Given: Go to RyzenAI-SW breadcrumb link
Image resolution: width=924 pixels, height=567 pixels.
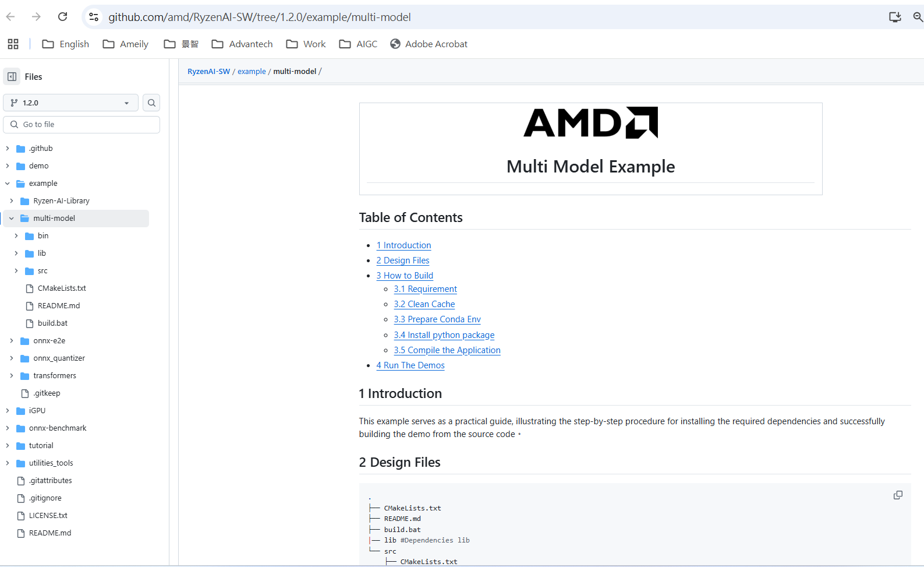Looking at the screenshot, I should (x=208, y=72).
